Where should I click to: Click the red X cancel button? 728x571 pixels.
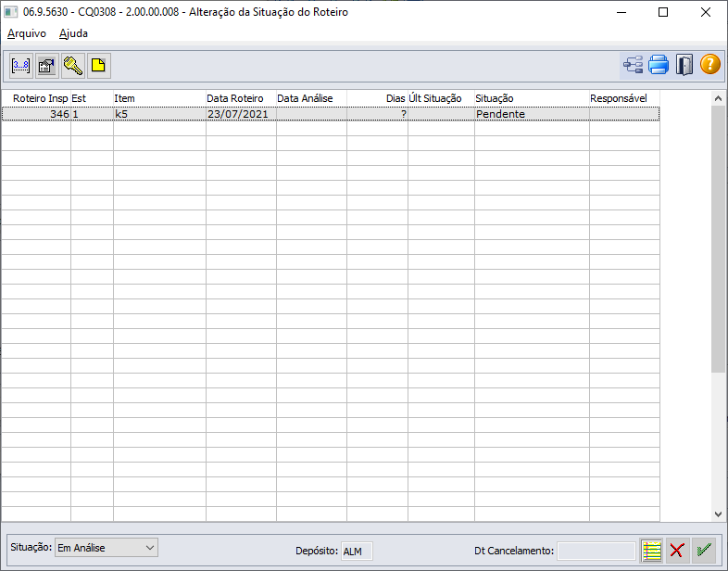tap(677, 551)
